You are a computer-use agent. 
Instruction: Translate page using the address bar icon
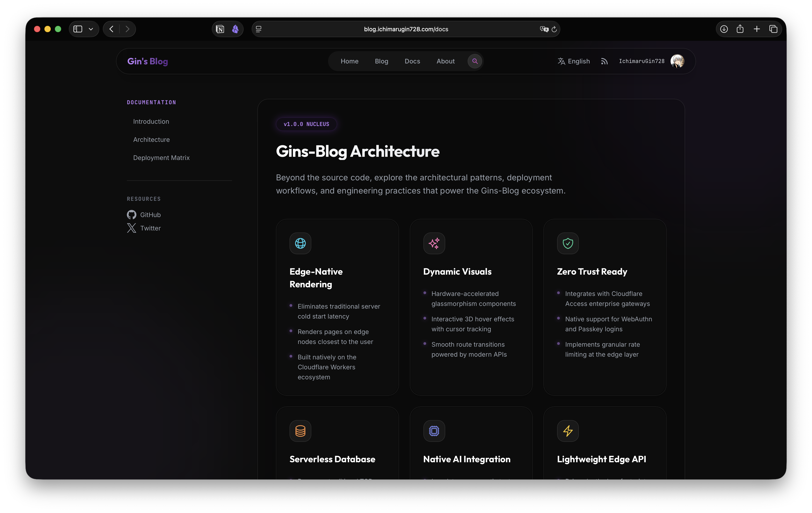click(x=544, y=29)
